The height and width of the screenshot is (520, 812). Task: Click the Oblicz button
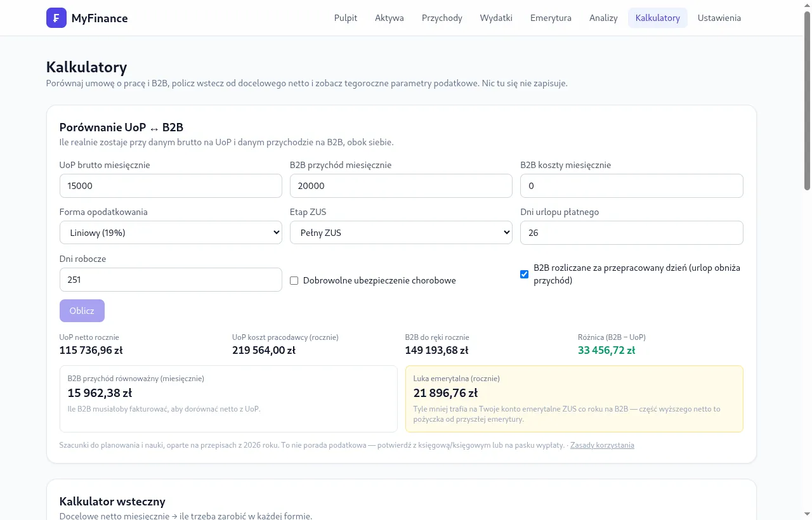pos(82,311)
